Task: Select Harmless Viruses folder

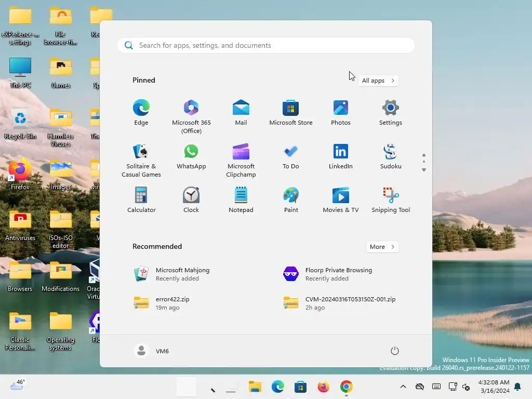Action: click(61, 127)
